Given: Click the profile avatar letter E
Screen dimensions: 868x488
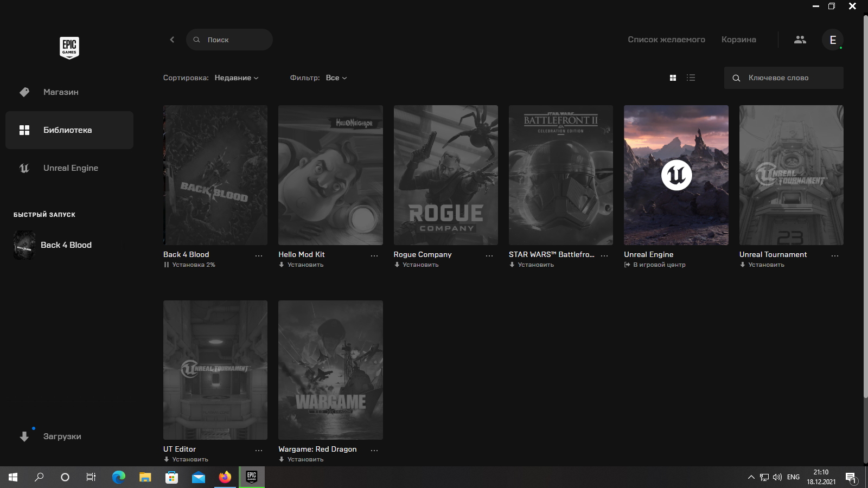Looking at the screenshot, I should click(x=833, y=40).
